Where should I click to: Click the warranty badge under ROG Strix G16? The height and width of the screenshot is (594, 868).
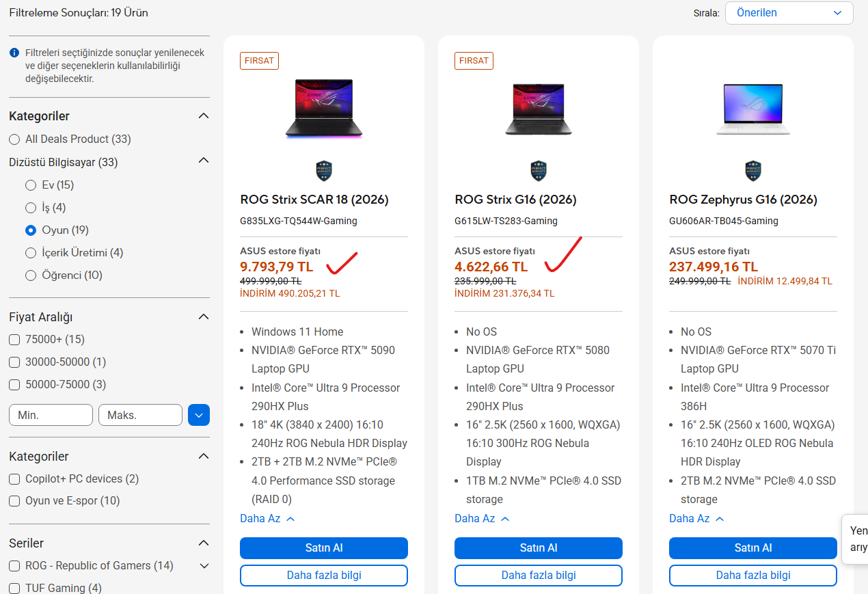tap(539, 171)
